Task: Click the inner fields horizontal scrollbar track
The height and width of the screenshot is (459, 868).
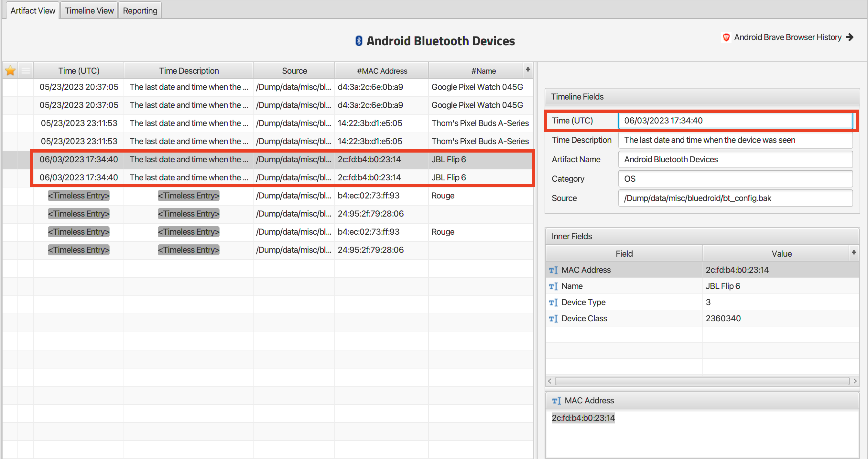Action: tap(702, 381)
